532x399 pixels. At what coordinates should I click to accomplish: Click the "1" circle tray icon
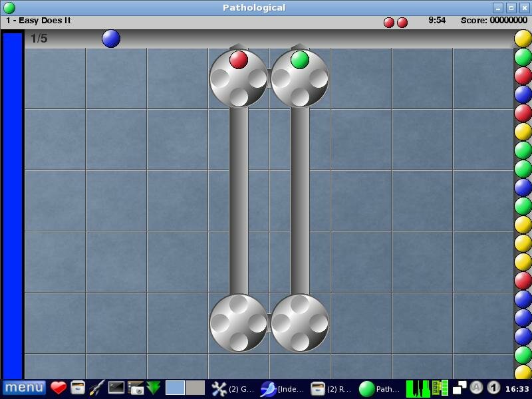[x=493, y=388]
